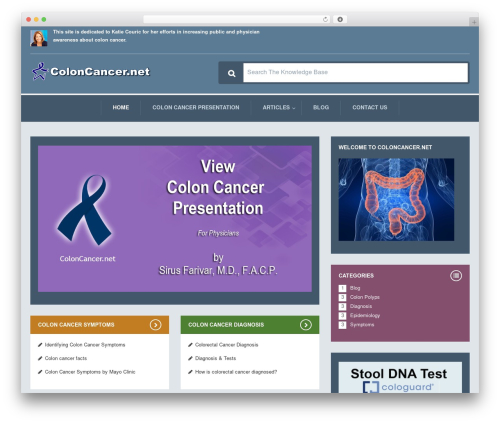
Task: Open Colon Cancer Diagnosis arrow icon
Action: pos(306,325)
